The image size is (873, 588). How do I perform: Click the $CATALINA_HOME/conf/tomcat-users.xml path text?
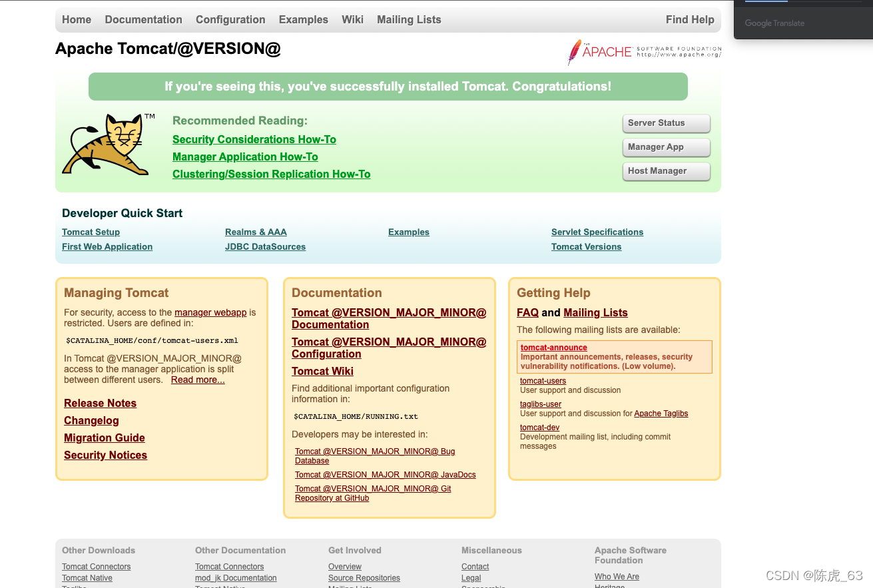tap(152, 340)
